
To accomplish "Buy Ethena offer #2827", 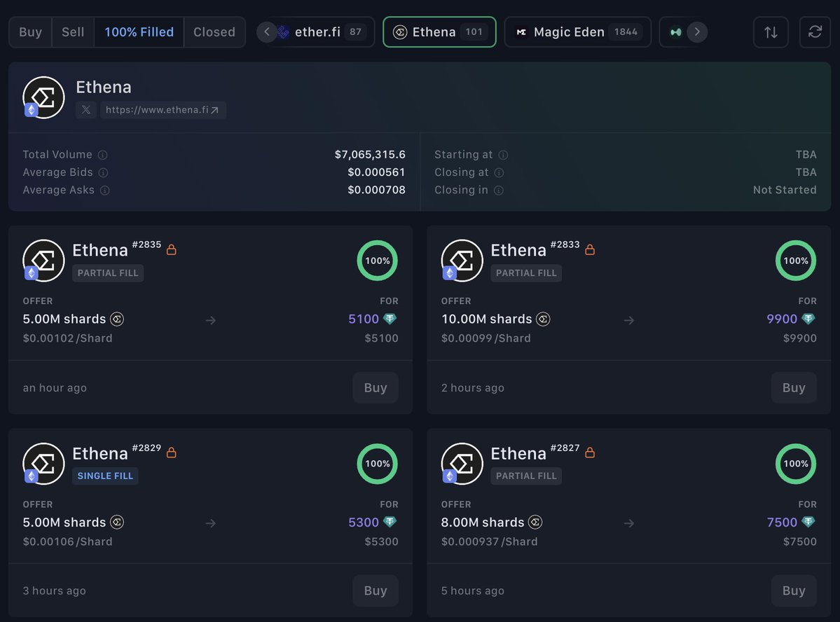I will [x=793, y=590].
